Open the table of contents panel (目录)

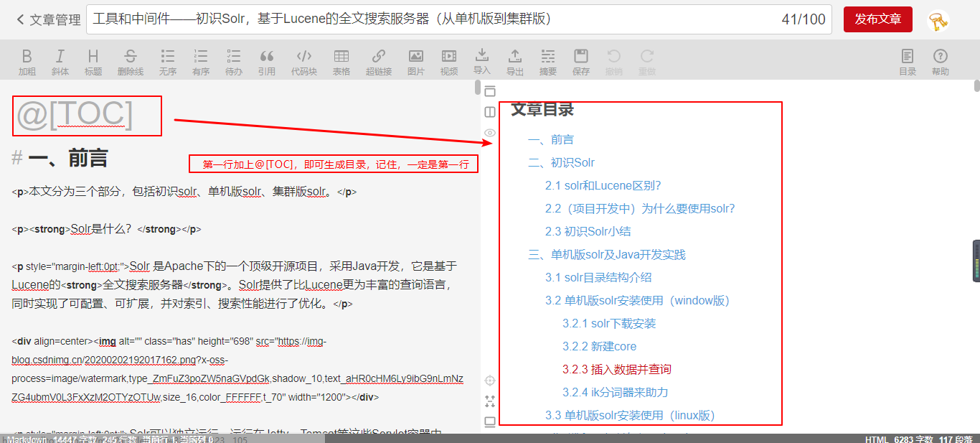coord(908,62)
